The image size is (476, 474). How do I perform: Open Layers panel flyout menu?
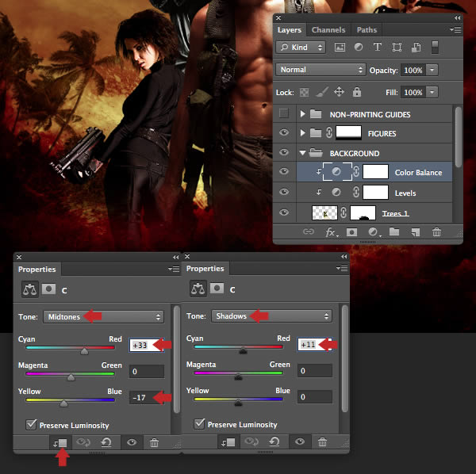455,29
